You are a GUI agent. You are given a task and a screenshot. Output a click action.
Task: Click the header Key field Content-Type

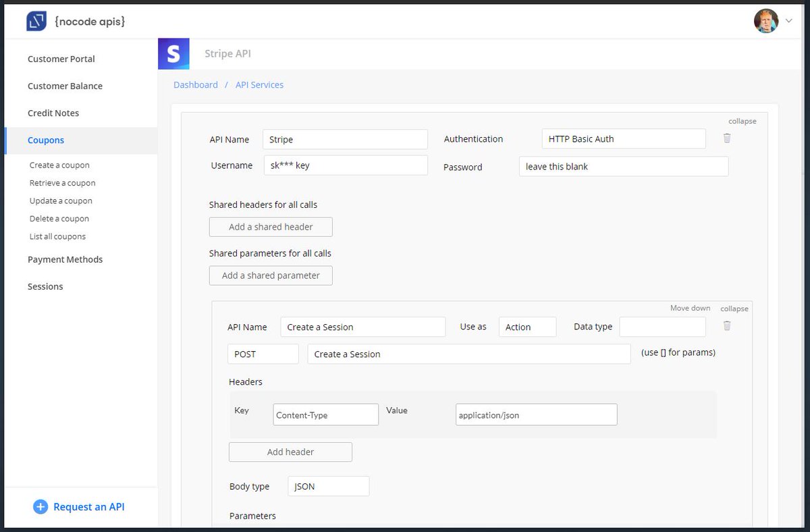tap(326, 415)
